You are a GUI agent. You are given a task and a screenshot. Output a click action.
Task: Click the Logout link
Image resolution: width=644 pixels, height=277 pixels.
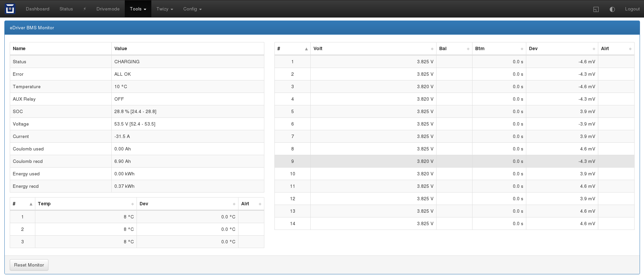(632, 9)
